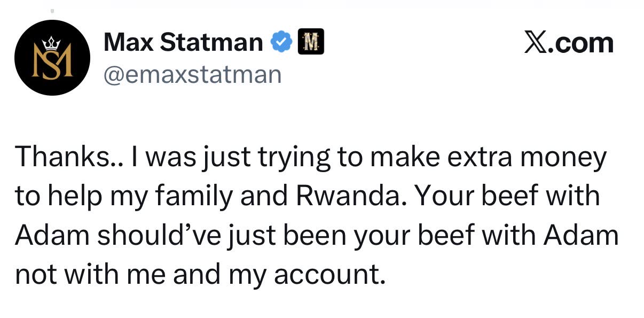The height and width of the screenshot is (318, 644).
Task: Click the blue verified checkmark badge
Action: (x=282, y=42)
